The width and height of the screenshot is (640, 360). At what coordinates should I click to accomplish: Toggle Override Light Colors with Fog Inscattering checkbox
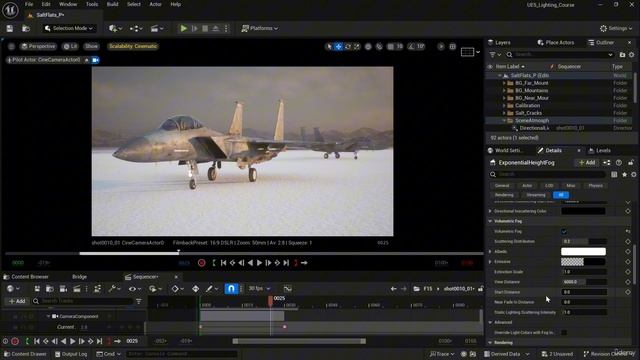(x=564, y=333)
